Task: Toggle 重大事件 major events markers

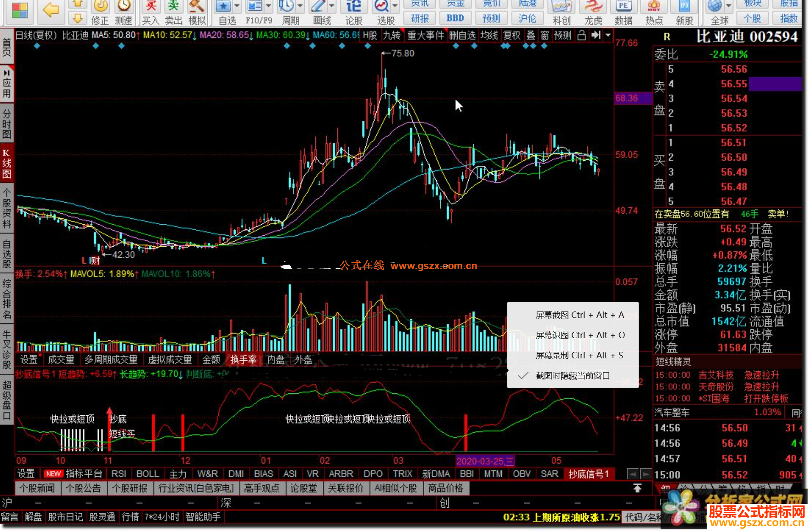Action: coord(426,35)
